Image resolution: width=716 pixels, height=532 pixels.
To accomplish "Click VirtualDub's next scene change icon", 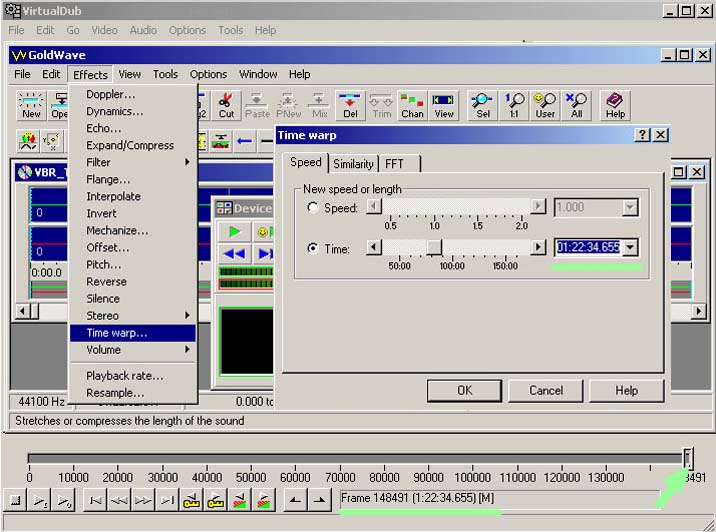I will tap(263, 500).
